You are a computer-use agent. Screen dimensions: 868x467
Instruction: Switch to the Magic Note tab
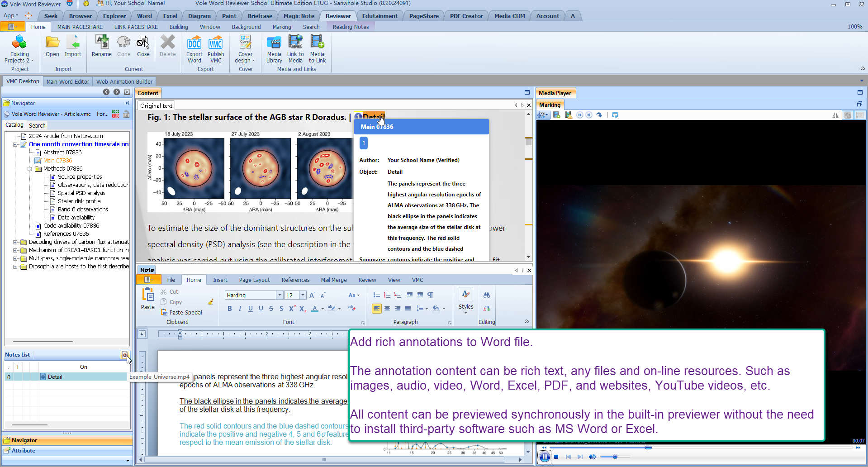click(x=299, y=16)
